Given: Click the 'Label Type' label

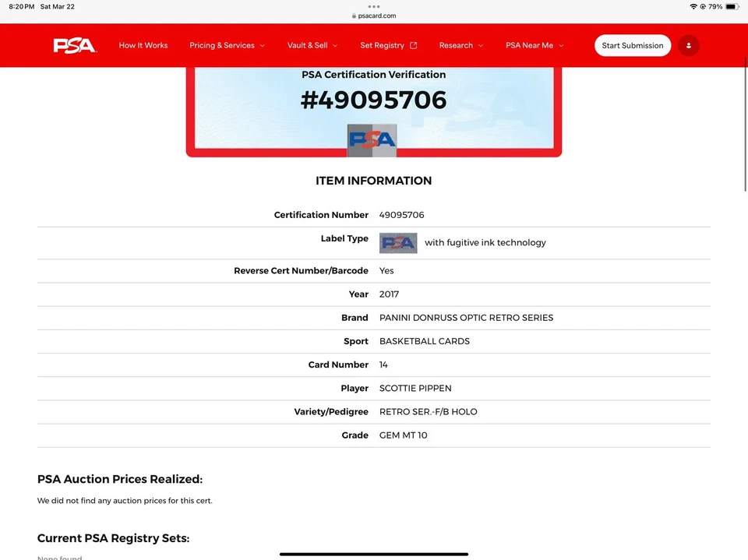Looking at the screenshot, I should click(x=344, y=238).
